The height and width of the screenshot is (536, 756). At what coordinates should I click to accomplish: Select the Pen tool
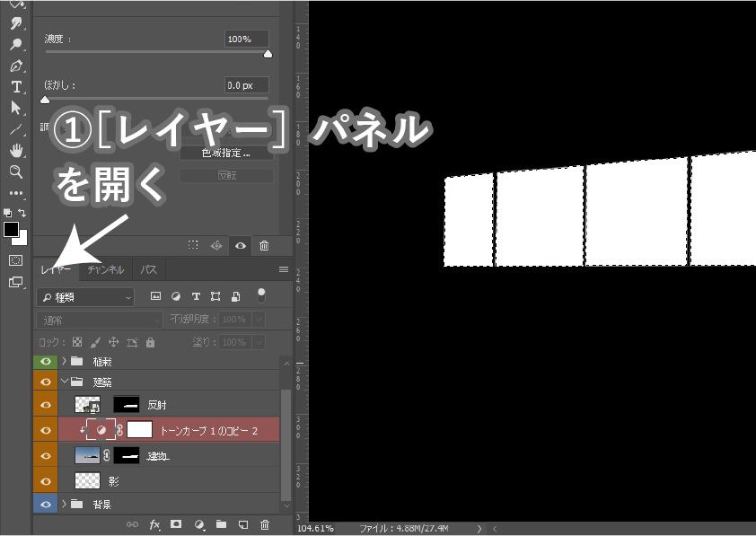click(16, 66)
